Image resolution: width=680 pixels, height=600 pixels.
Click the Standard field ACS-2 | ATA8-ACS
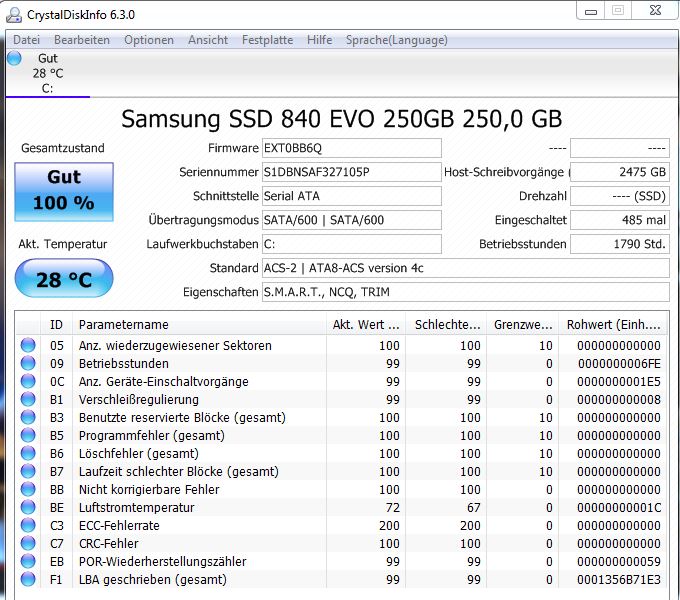click(x=466, y=268)
